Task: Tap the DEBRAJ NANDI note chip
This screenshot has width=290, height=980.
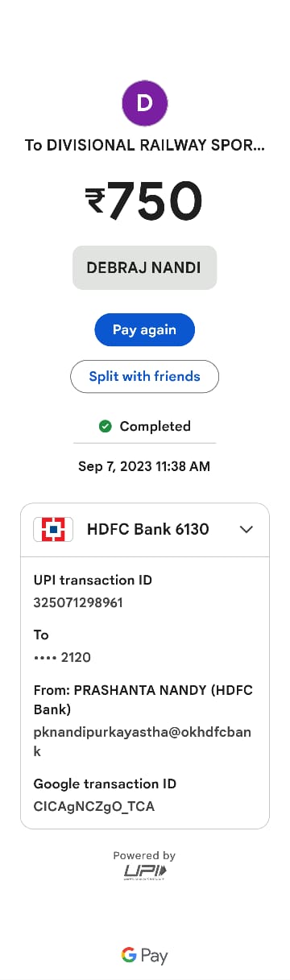Action: [x=144, y=267]
